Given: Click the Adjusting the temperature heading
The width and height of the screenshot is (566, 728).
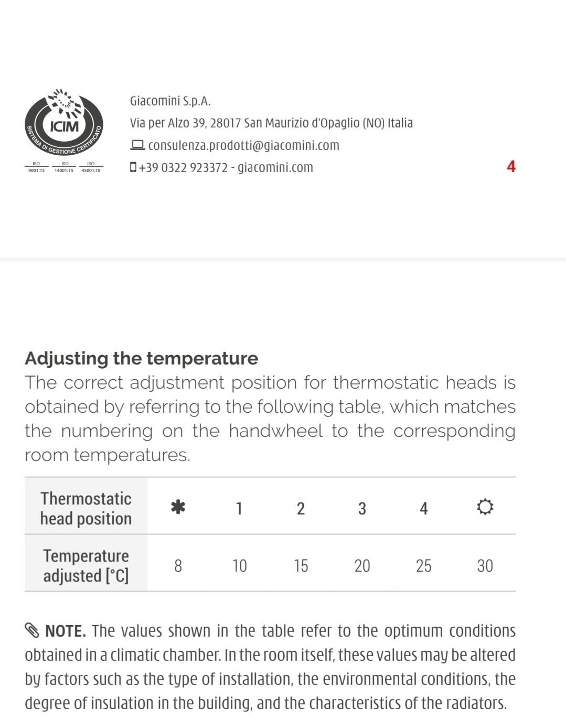Looking at the screenshot, I should coord(142,358).
